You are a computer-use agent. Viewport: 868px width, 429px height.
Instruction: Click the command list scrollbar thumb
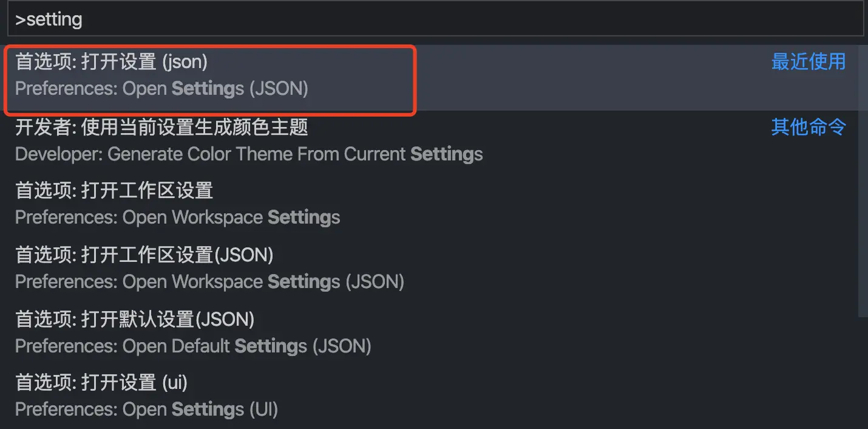tap(863, 182)
